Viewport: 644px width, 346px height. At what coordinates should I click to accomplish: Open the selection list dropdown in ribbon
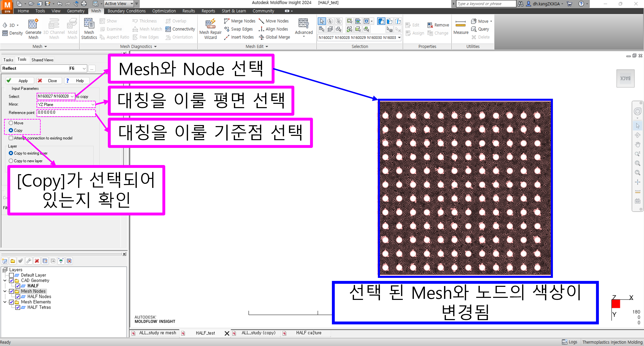click(x=399, y=38)
